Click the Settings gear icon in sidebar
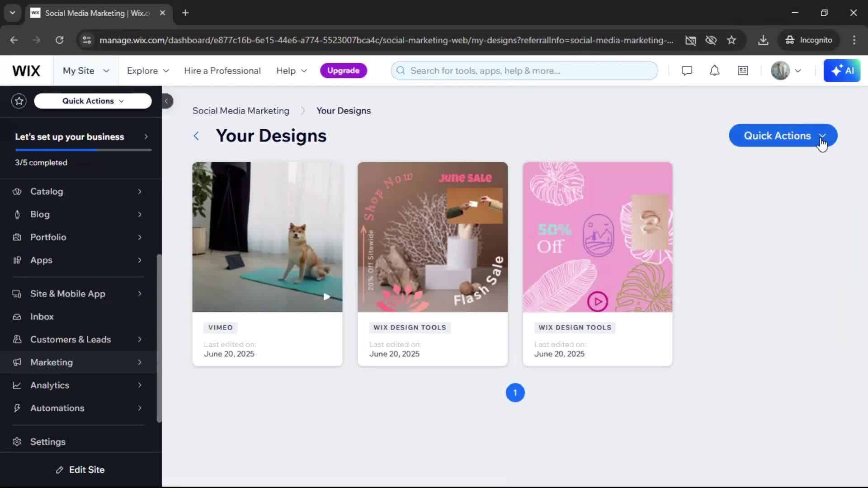868x488 pixels. pyautogui.click(x=17, y=441)
